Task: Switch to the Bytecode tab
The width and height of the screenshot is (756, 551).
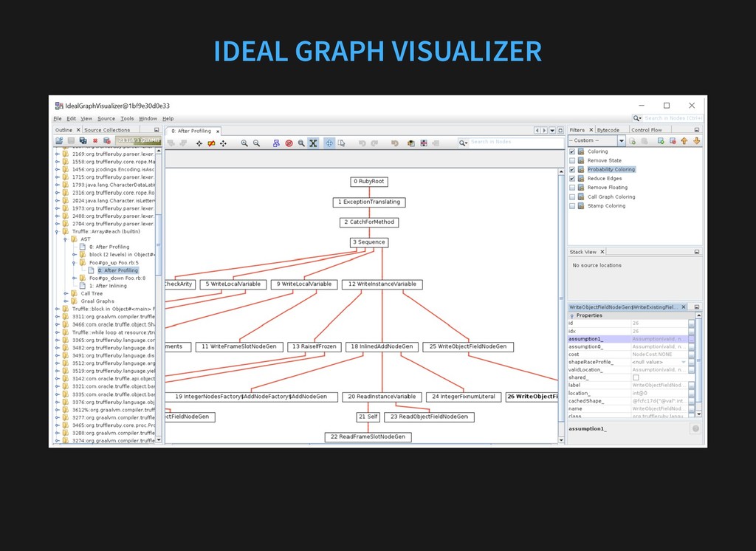Action: click(x=608, y=130)
